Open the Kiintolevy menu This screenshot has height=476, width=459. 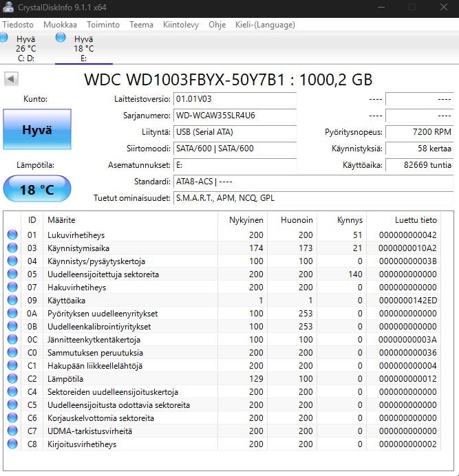pos(181,25)
